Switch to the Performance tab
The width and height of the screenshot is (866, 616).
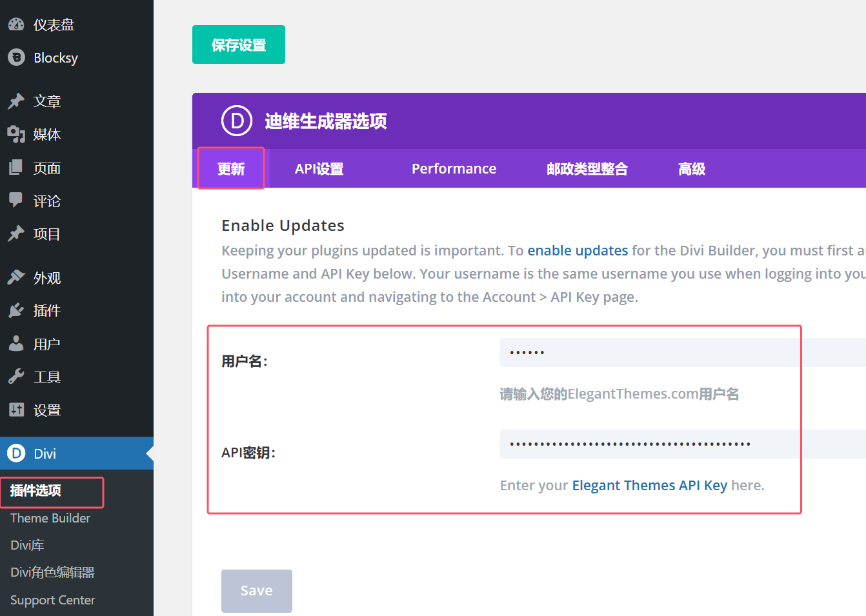(454, 168)
